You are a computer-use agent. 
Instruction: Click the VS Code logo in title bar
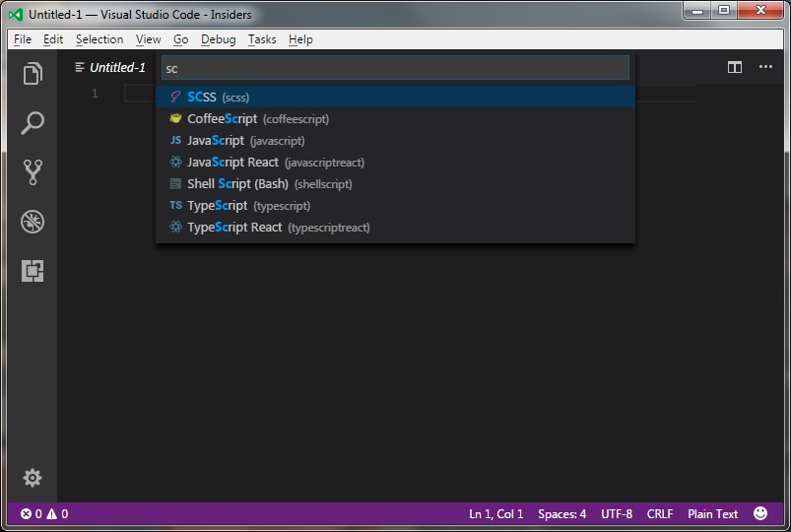[16, 14]
